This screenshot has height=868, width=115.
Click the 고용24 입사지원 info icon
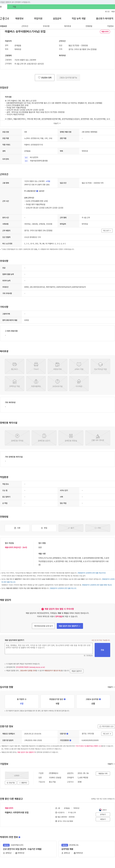click(100, 699)
